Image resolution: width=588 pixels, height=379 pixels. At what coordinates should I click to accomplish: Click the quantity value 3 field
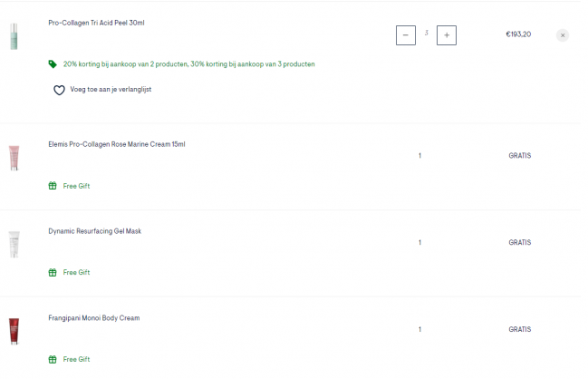pyautogui.click(x=427, y=34)
